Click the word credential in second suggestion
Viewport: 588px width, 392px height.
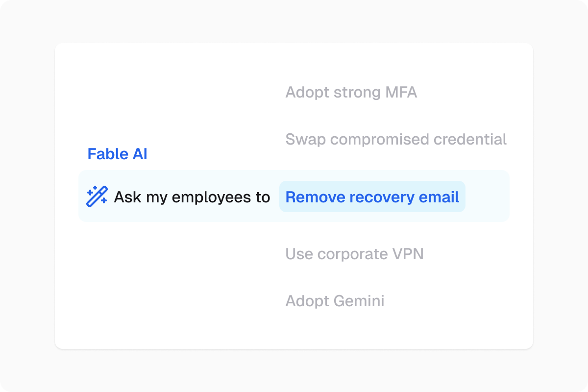click(463, 139)
